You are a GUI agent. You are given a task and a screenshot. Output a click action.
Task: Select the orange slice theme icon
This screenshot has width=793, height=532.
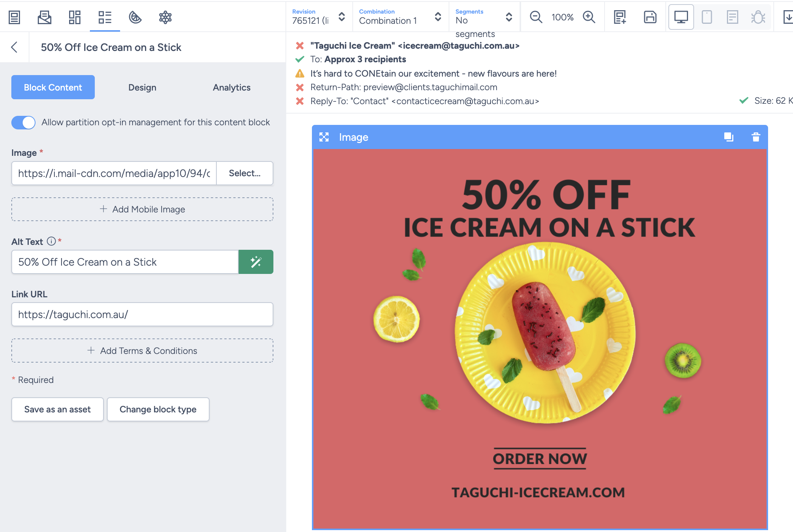(135, 17)
